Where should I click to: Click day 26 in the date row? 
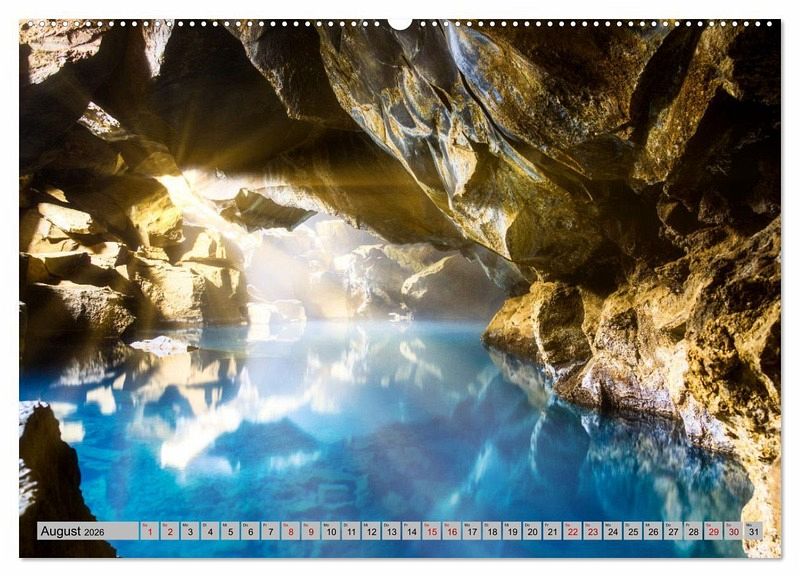click(653, 531)
